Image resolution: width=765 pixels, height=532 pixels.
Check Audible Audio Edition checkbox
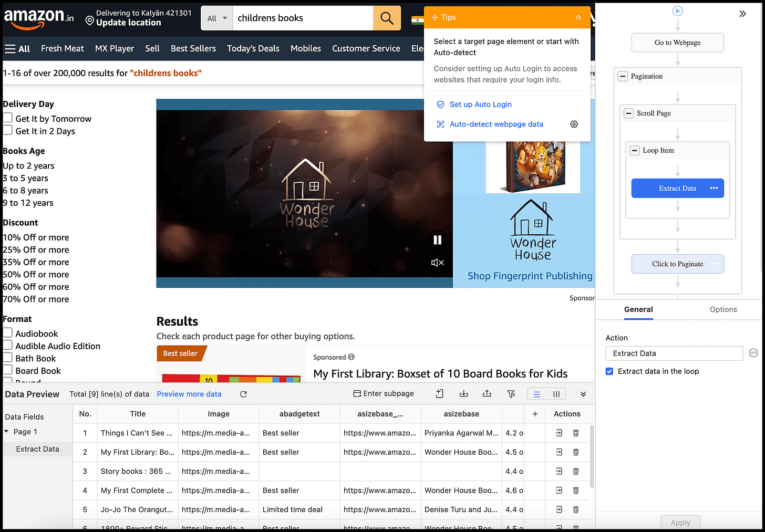8,345
